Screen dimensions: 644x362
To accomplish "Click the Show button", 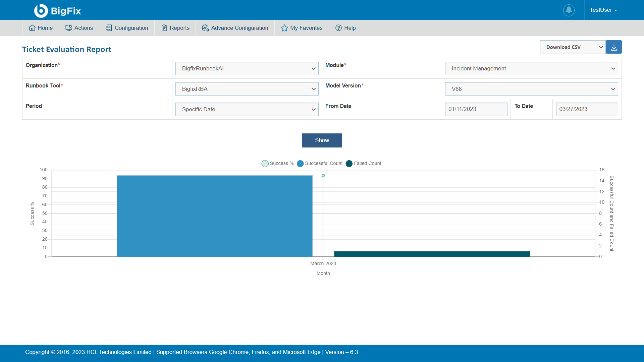I will click(x=322, y=140).
